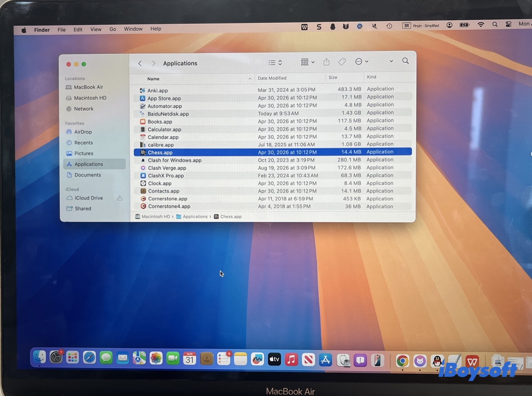The width and height of the screenshot is (532, 396).
Task: Open the File menu
Action: [62, 30]
